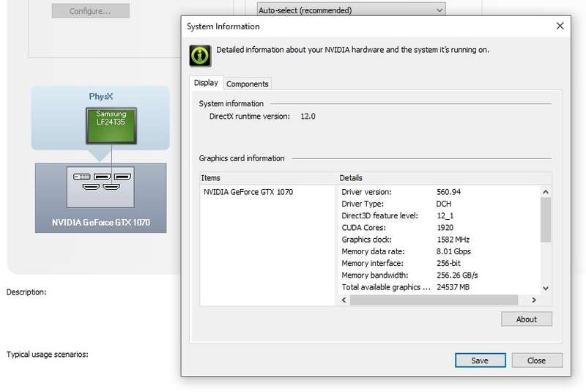Click the scroll down arrow in Details list
Image resolution: width=586 pixels, height=392 pixels.
point(546,288)
